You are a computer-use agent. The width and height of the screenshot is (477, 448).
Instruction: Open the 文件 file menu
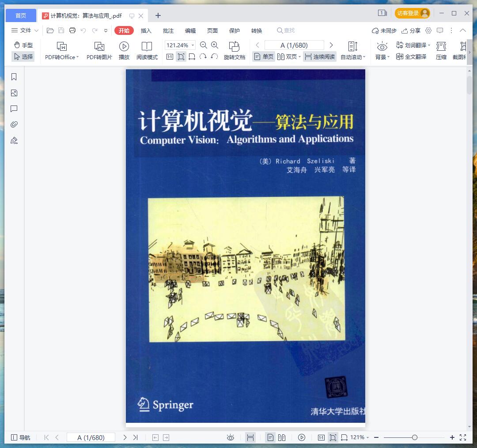[25, 30]
